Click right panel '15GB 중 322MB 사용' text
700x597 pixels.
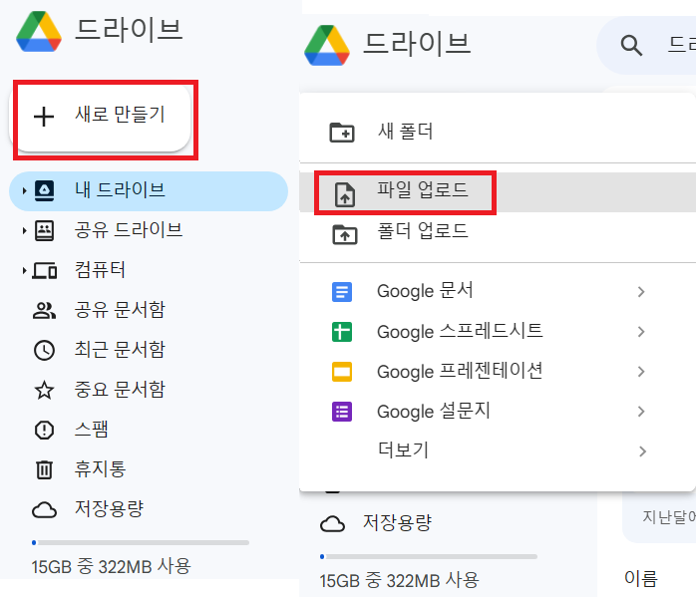[x=400, y=580]
